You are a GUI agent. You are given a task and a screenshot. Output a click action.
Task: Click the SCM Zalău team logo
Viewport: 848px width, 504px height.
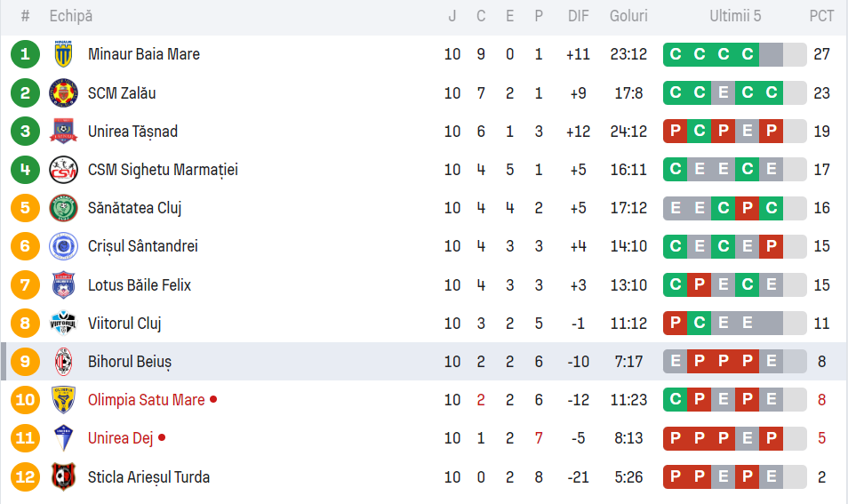coord(63,92)
